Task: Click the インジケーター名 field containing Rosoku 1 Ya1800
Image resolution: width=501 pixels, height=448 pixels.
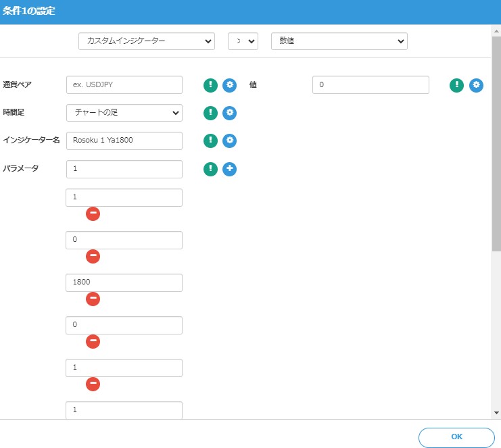Action: tap(124, 141)
